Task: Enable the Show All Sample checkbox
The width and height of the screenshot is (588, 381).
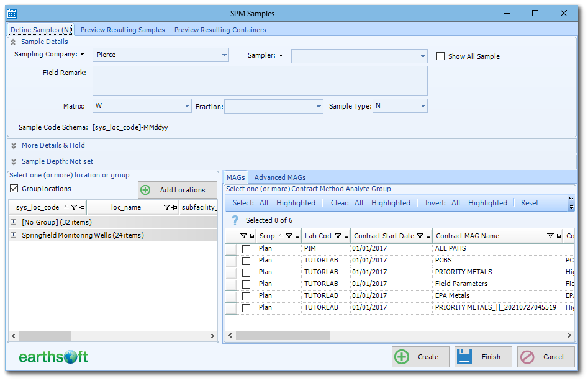Action: click(x=441, y=56)
